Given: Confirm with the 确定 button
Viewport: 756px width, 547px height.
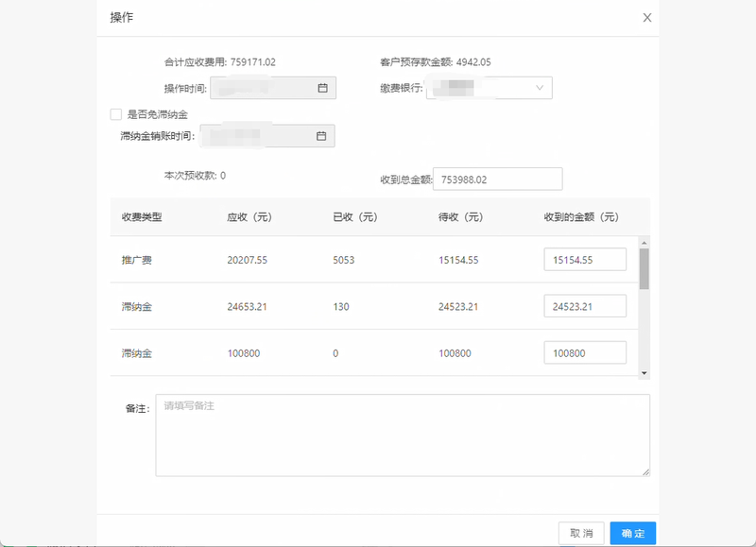Looking at the screenshot, I should 632,534.
